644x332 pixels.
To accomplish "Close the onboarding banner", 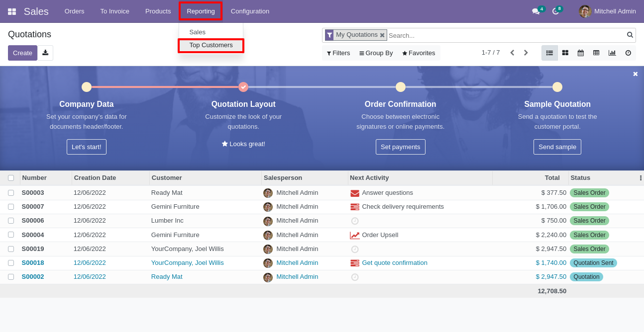I will click(x=636, y=74).
